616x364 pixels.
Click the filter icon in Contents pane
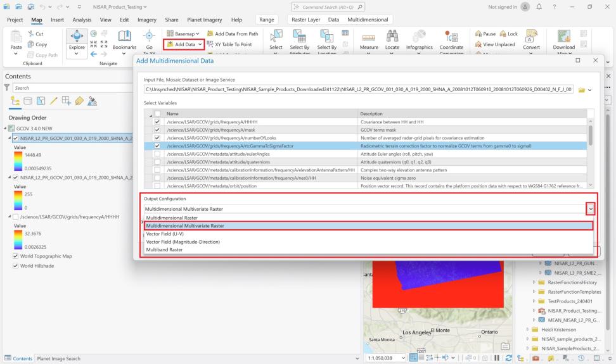[7, 87]
